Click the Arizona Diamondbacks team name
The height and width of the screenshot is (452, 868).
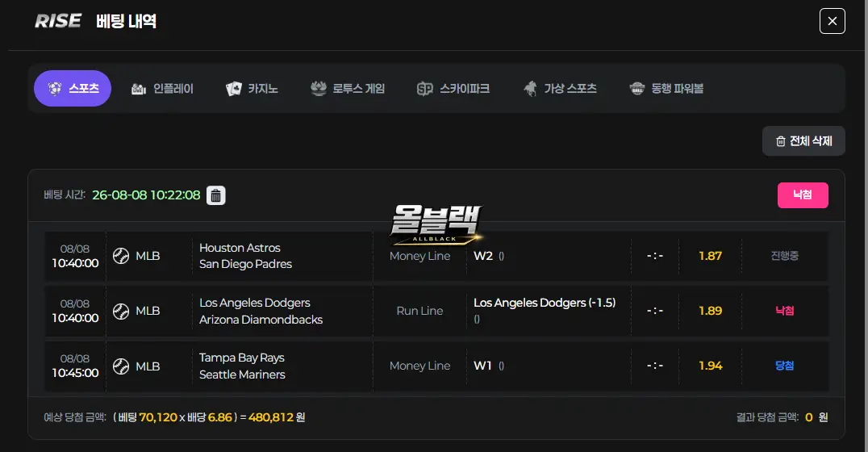(261, 320)
